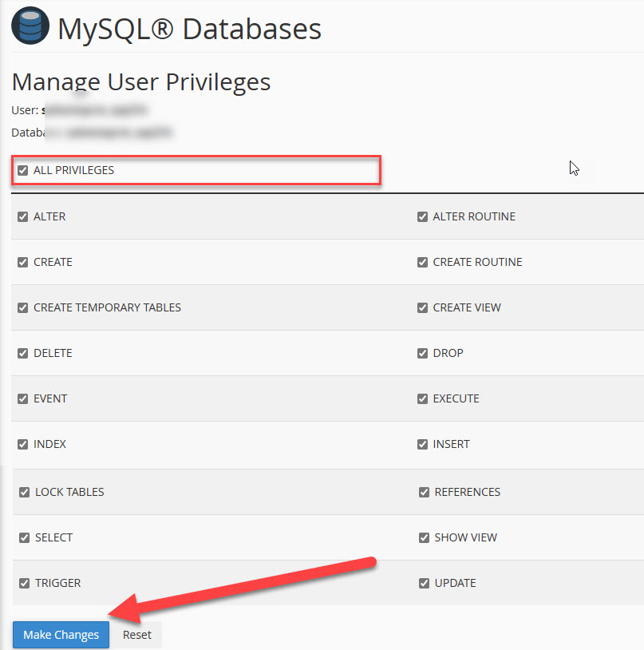644x650 pixels.
Task: Uncheck the EVENT privilege
Action: point(23,398)
